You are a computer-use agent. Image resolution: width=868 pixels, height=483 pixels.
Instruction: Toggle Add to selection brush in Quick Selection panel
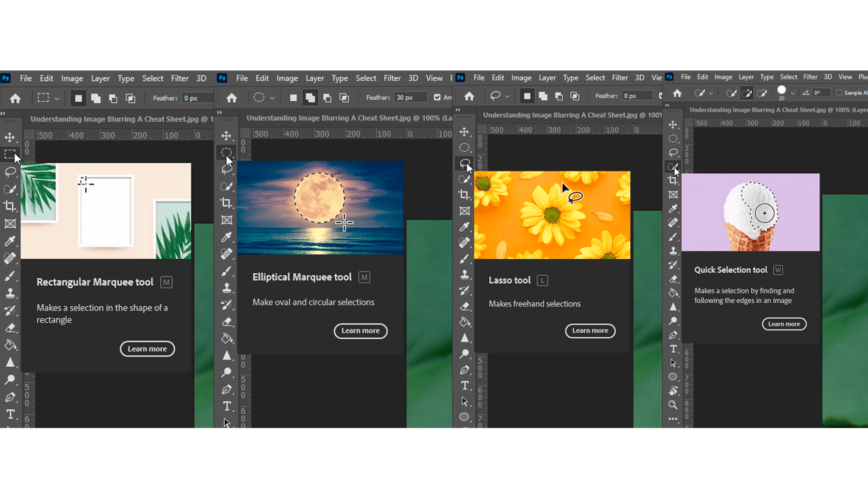point(747,93)
